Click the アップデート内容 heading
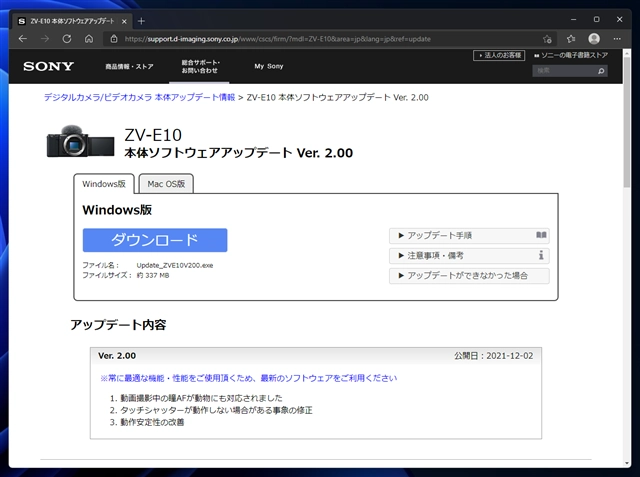Screen dimensions: 640x477 (x=118, y=325)
